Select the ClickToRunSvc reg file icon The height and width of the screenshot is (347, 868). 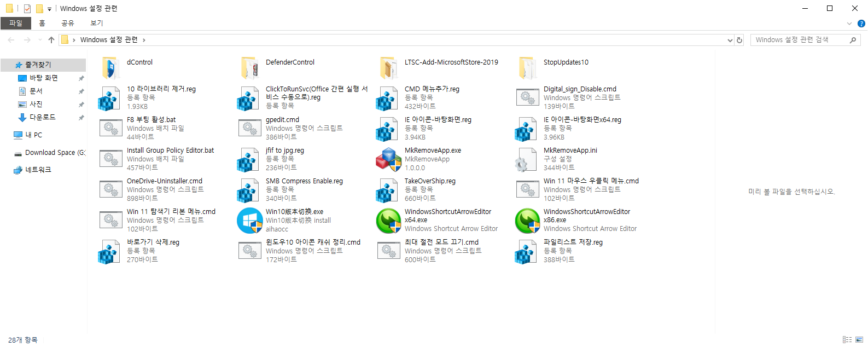coord(248,99)
